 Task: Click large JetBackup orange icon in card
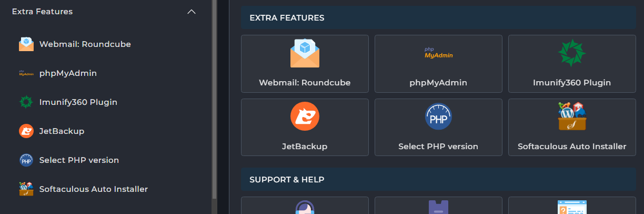tap(305, 116)
